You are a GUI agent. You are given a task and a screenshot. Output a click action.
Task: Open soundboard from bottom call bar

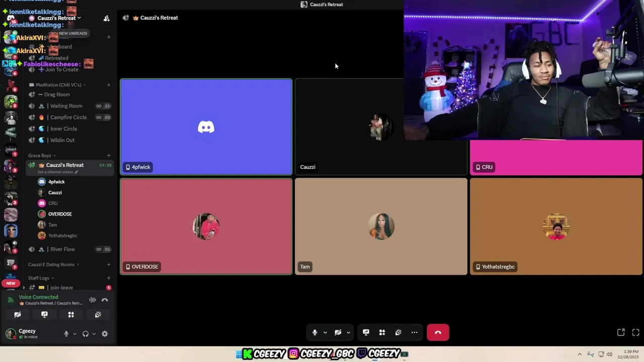[x=398, y=332]
